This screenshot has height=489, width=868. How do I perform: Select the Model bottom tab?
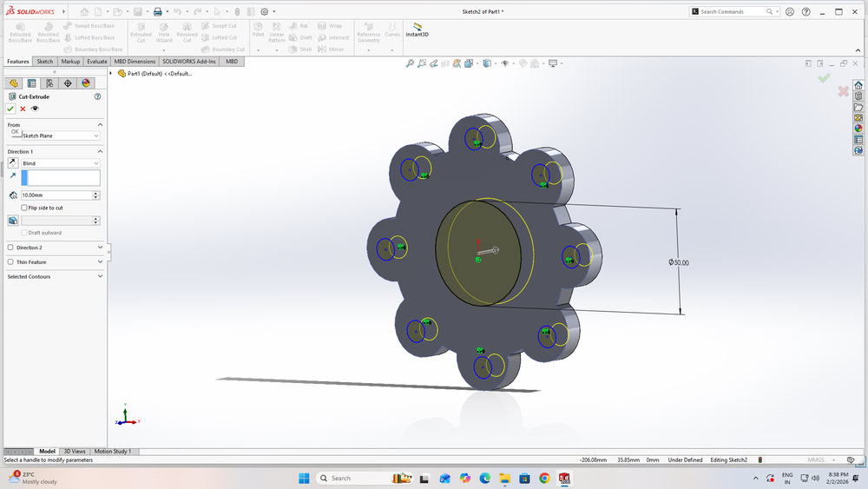click(x=47, y=452)
